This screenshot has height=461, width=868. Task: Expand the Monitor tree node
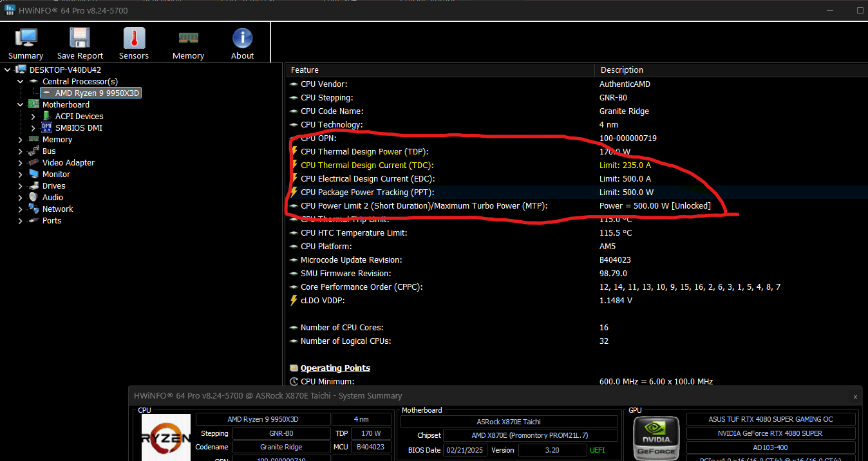21,174
